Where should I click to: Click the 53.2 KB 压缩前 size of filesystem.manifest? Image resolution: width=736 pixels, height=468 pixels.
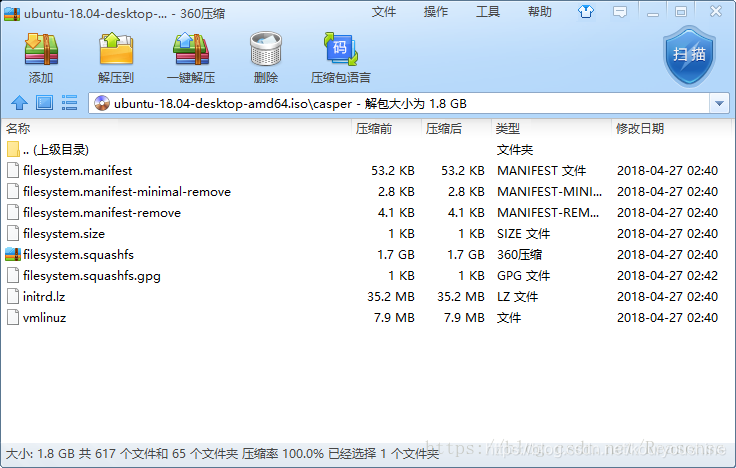(x=393, y=170)
